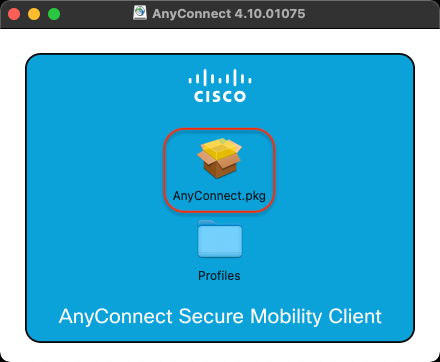Click the AnyConnect.pkg file name label
This screenshot has width=440, height=362.
(x=219, y=196)
